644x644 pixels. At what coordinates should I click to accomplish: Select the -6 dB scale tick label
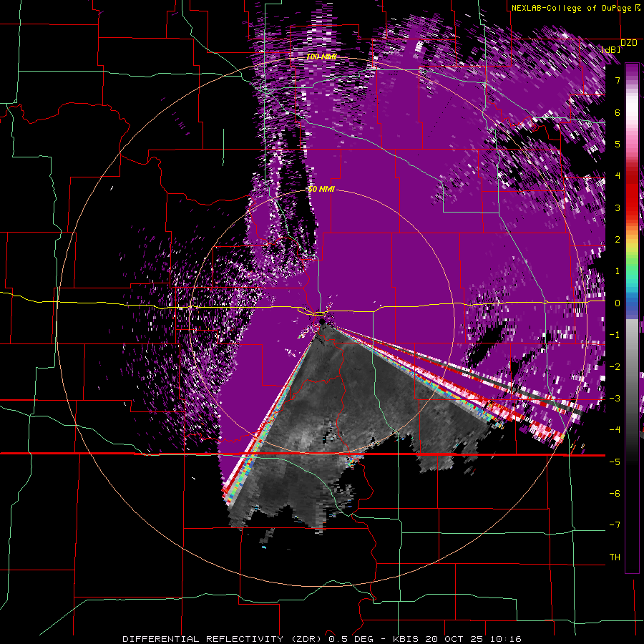[615, 494]
